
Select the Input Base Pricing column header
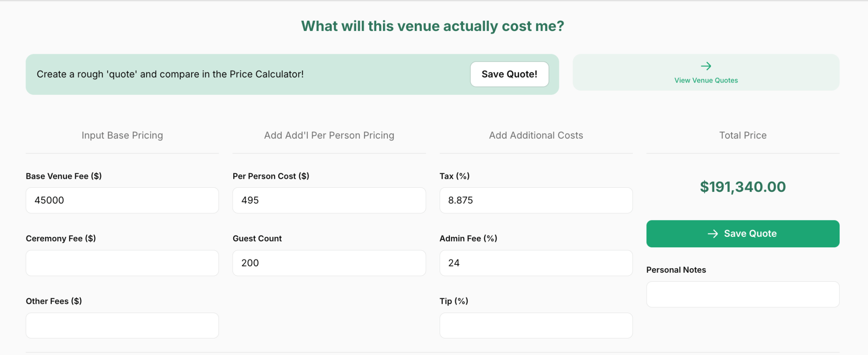(122, 135)
